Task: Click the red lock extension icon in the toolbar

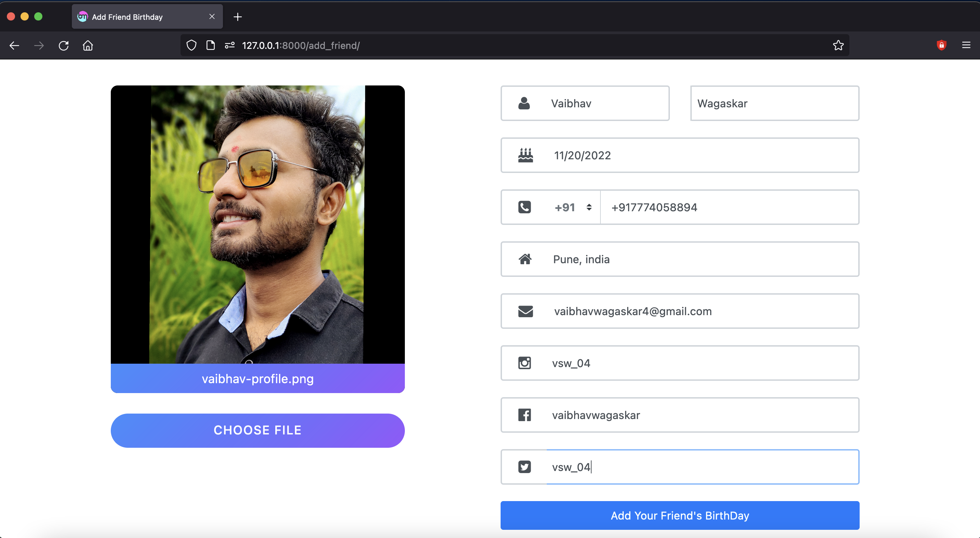Action: (x=942, y=45)
